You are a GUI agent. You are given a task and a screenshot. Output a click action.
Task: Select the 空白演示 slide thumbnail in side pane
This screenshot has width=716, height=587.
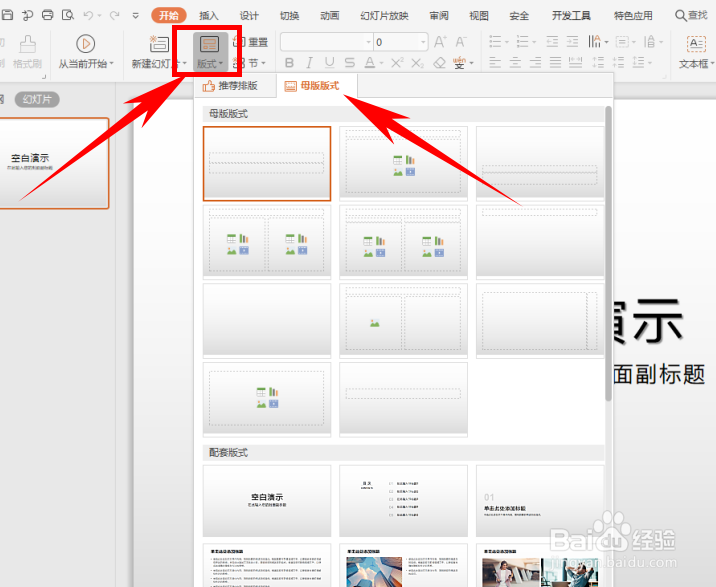click(54, 164)
